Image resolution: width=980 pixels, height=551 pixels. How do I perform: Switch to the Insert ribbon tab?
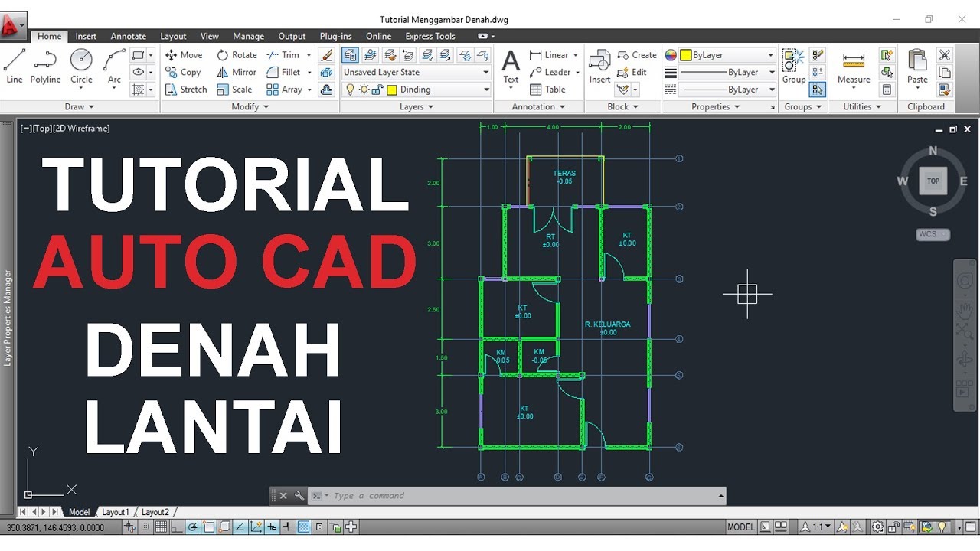click(x=86, y=36)
